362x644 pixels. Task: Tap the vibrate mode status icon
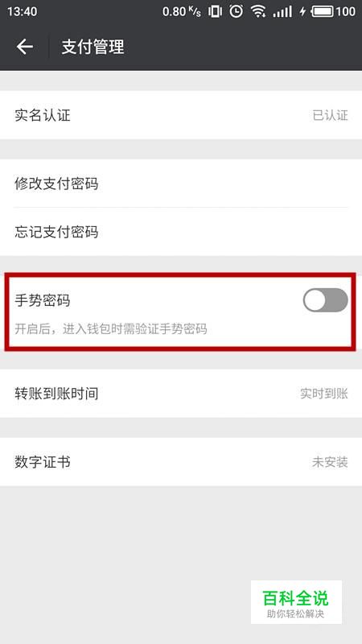215,11
